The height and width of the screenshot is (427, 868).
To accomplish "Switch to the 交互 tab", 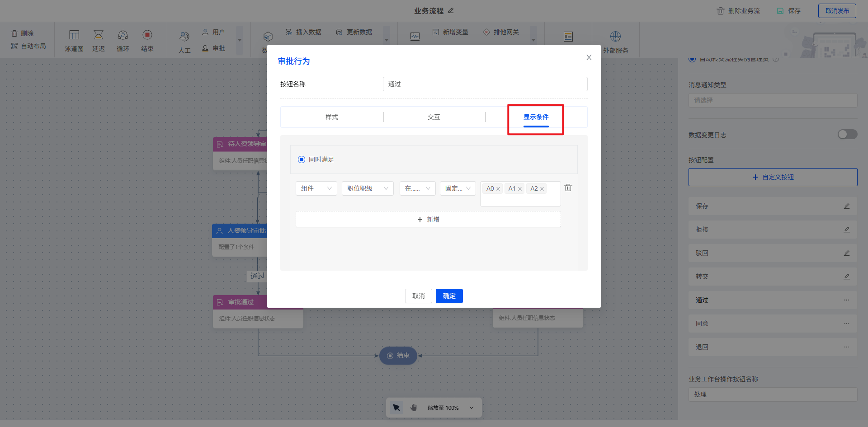I will point(434,117).
